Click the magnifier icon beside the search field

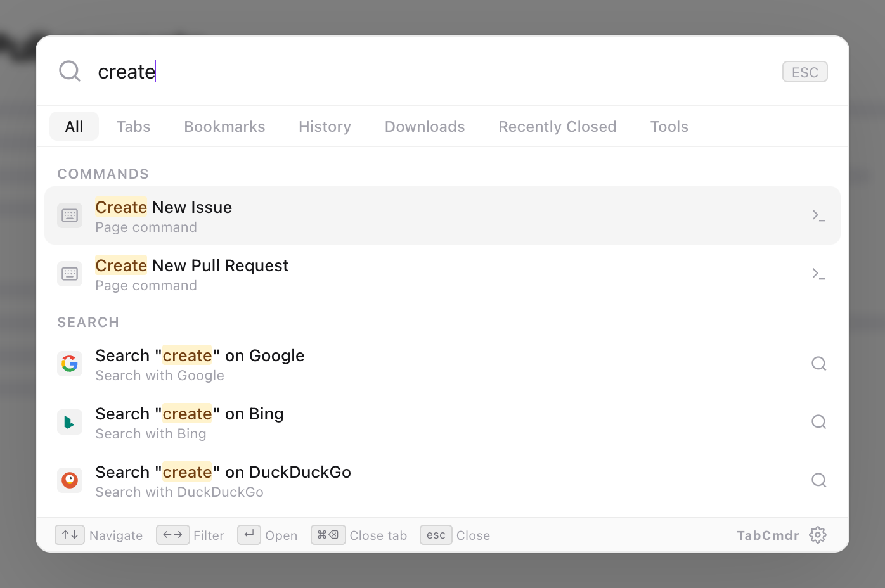70,71
